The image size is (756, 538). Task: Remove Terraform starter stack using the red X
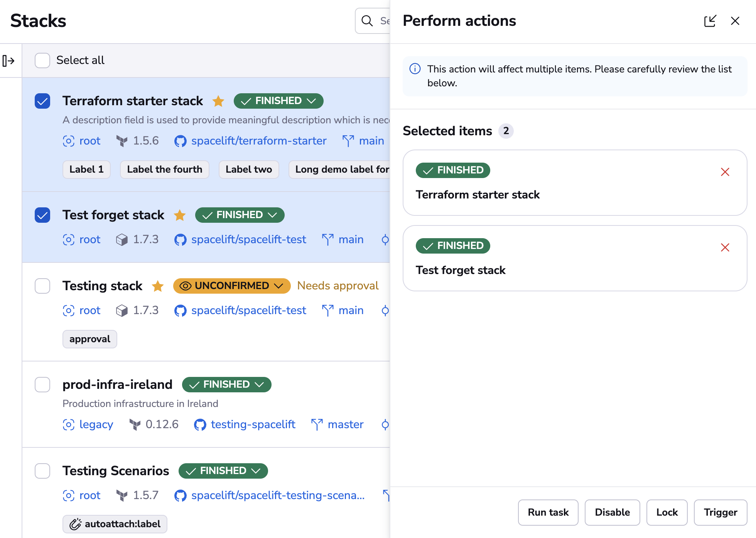725,172
